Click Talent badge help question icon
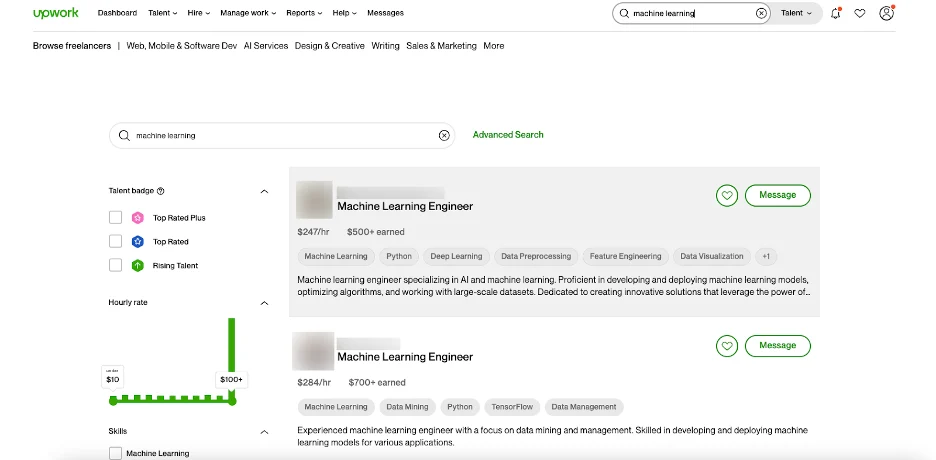The width and height of the screenshot is (936, 460). coord(161,191)
